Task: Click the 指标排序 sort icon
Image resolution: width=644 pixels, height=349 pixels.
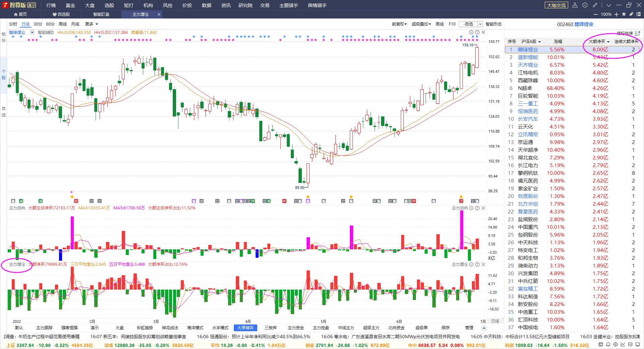Action: coord(637,33)
